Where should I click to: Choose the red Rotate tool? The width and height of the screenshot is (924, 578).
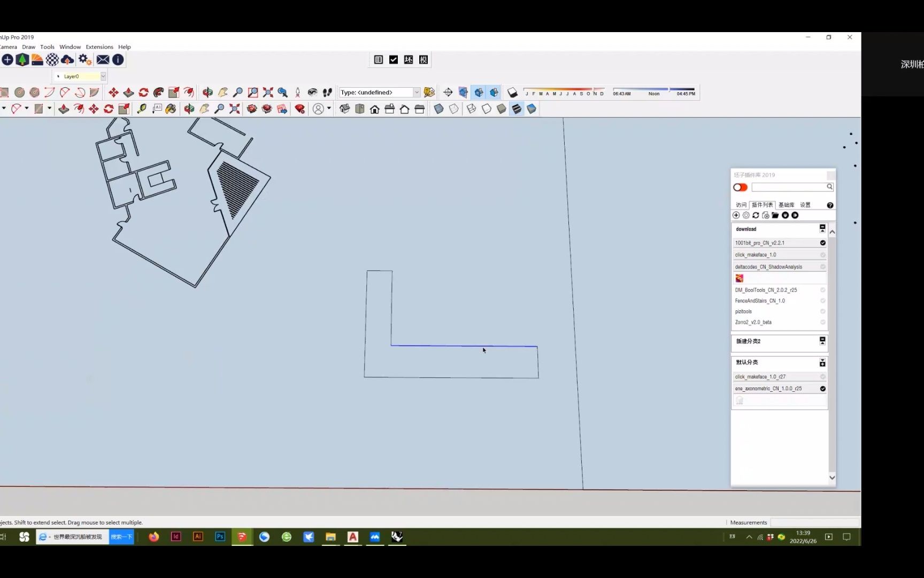coord(143,93)
